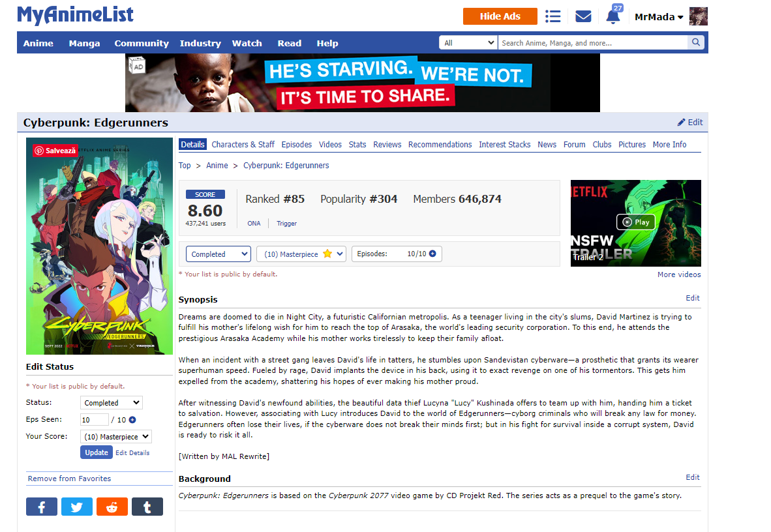Share on Facebook icon

point(41,507)
